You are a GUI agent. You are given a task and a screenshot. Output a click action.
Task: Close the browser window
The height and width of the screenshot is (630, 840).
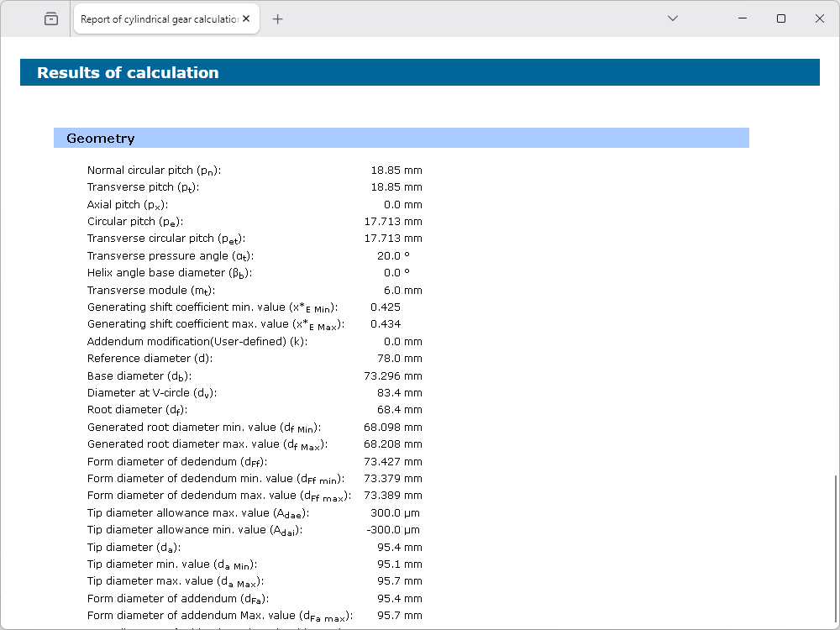click(820, 18)
